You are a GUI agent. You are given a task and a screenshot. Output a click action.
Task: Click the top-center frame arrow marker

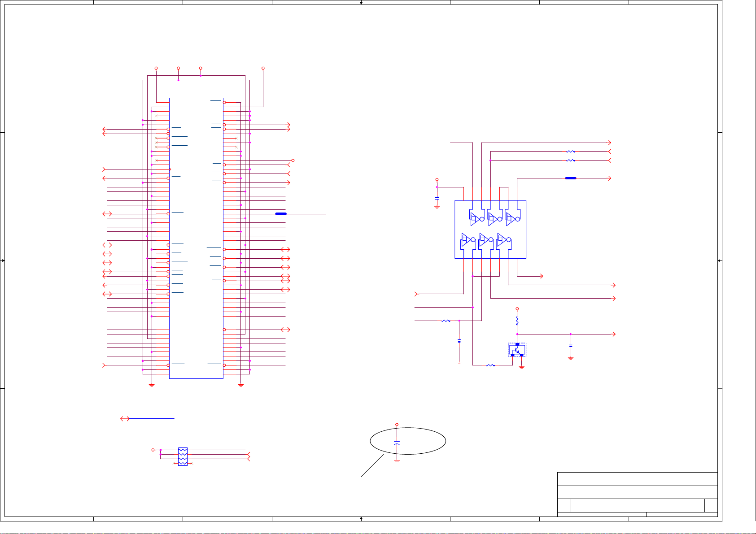(x=361, y=3)
